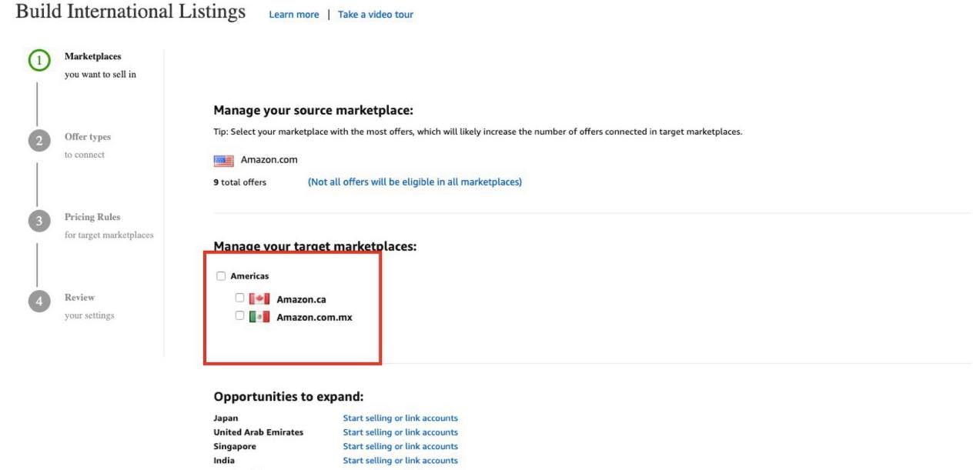Viewport: 980px width, 470px height.
Task: Start selling or link accounts for Japan
Action: (400, 418)
